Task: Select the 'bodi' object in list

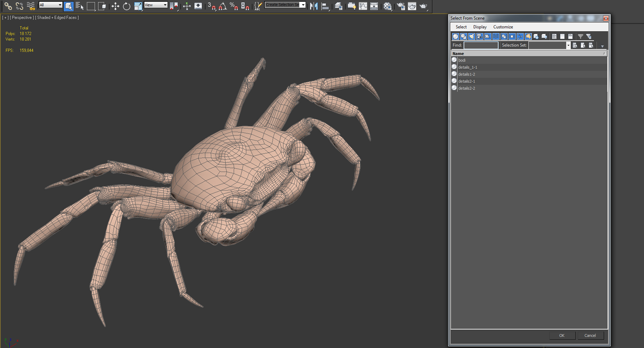Action: [462, 60]
